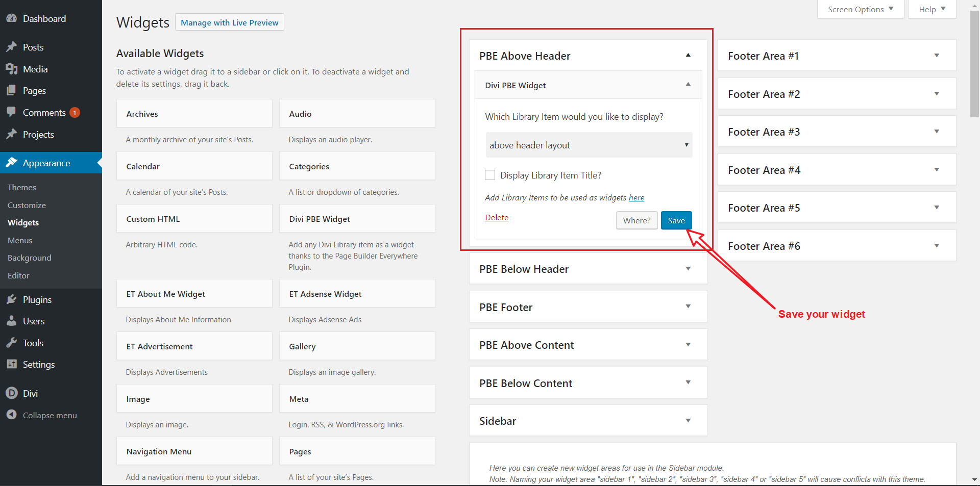The image size is (980, 486).
Task: Expand Footer Area #1
Action: tap(937, 56)
